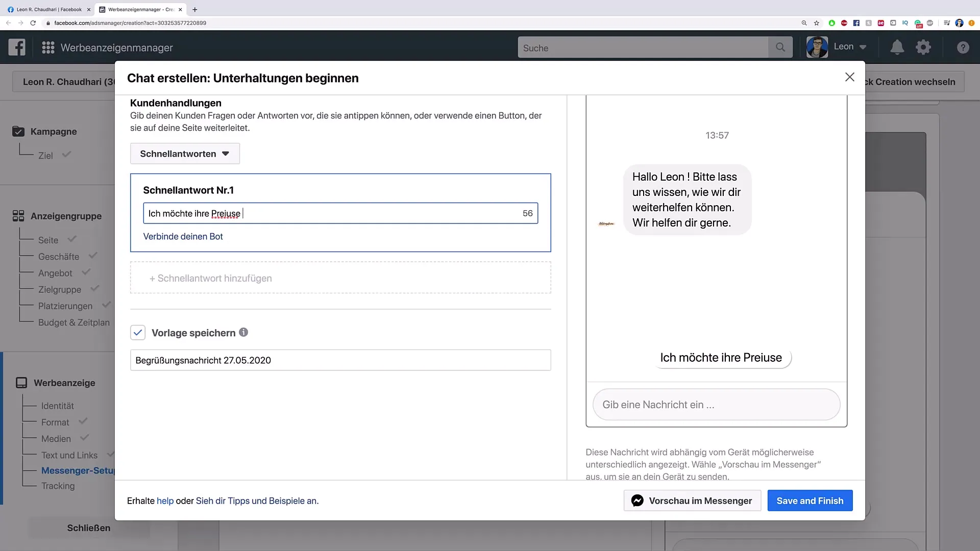Click the page avatar in chat preview
The width and height of the screenshot is (980, 551).
pyautogui.click(x=606, y=224)
